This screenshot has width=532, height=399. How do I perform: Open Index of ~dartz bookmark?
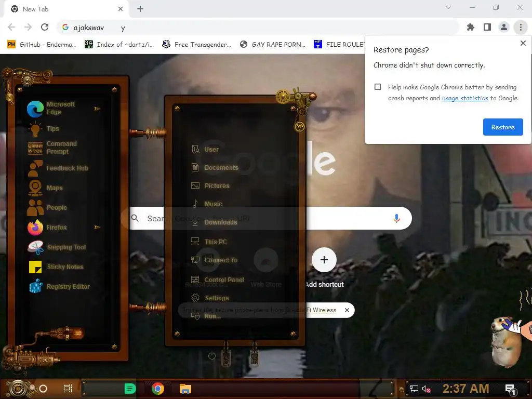(x=119, y=45)
